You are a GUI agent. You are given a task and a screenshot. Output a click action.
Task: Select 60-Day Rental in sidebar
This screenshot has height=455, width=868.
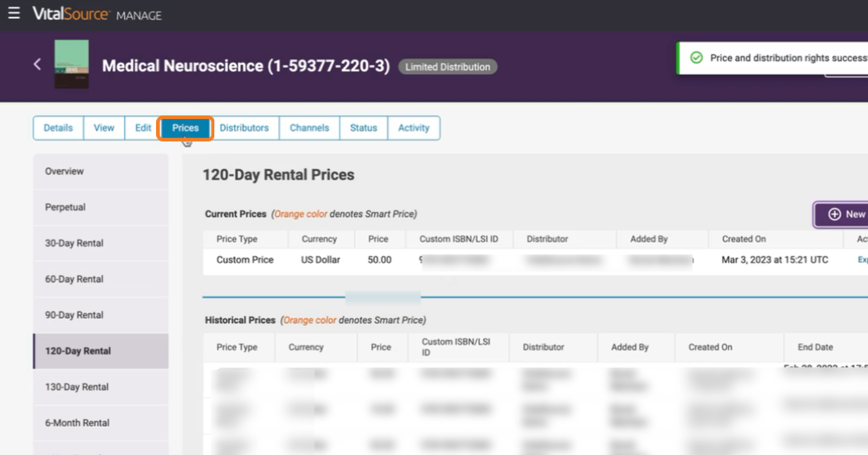101,279
